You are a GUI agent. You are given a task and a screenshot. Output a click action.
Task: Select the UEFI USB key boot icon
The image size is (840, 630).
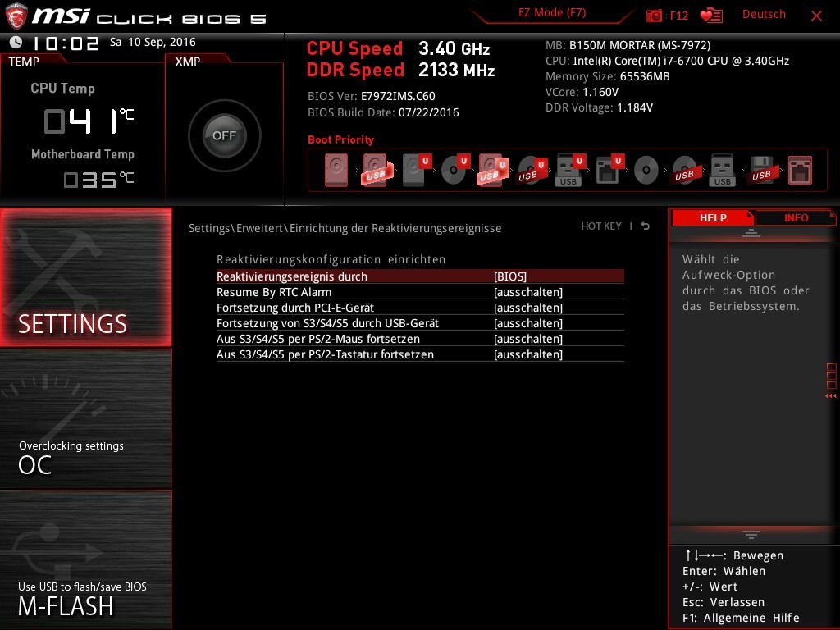coord(570,170)
